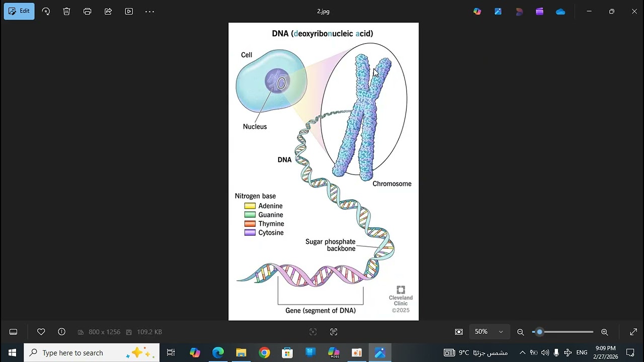
Task: Open the See more three-dot menu
Action: tap(149, 11)
